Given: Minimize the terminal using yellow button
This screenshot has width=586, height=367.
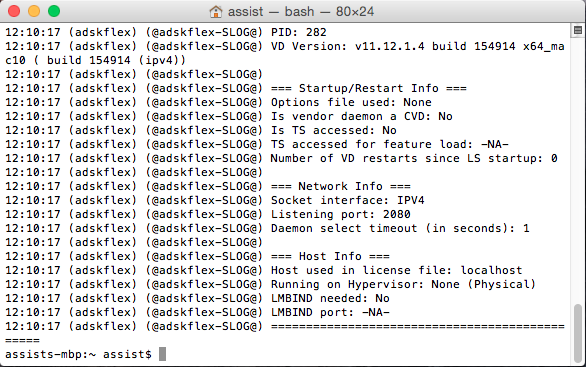Looking at the screenshot, I should (34, 11).
